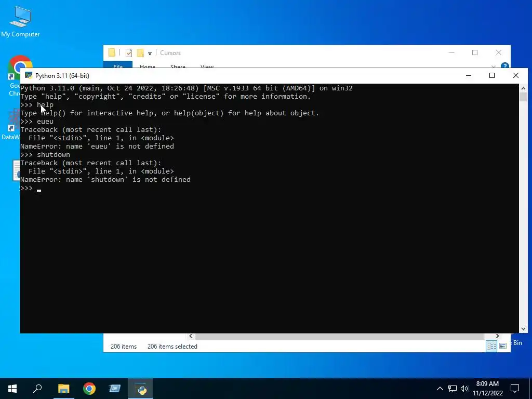Open network status tray icon

(453, 389)
